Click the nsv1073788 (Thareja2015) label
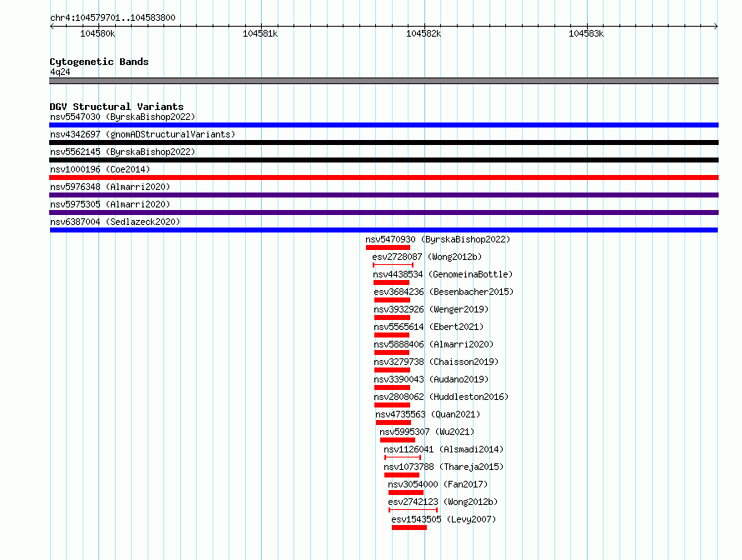This screenshot has height=560, width=742. pyautogui.click(x=444, y=467)
